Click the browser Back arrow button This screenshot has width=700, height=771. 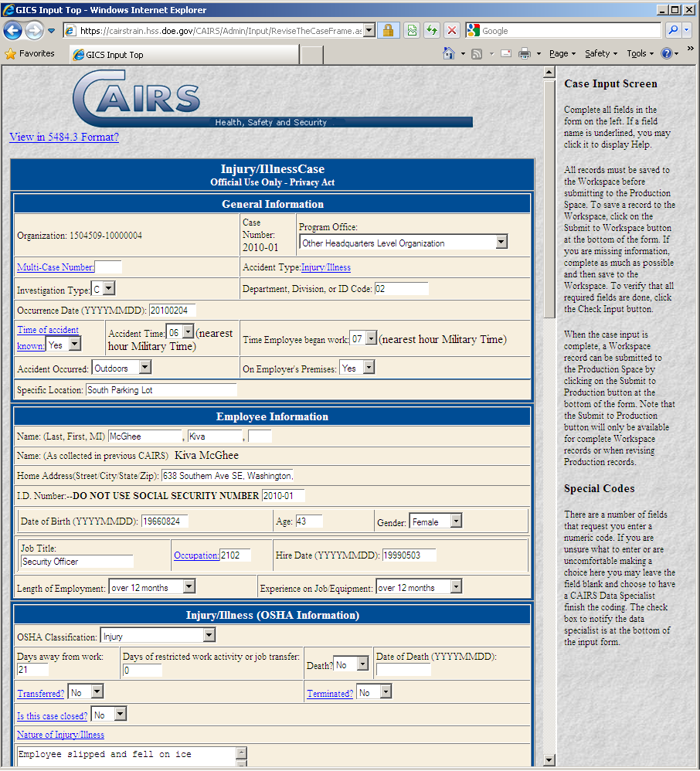(12, 31)
